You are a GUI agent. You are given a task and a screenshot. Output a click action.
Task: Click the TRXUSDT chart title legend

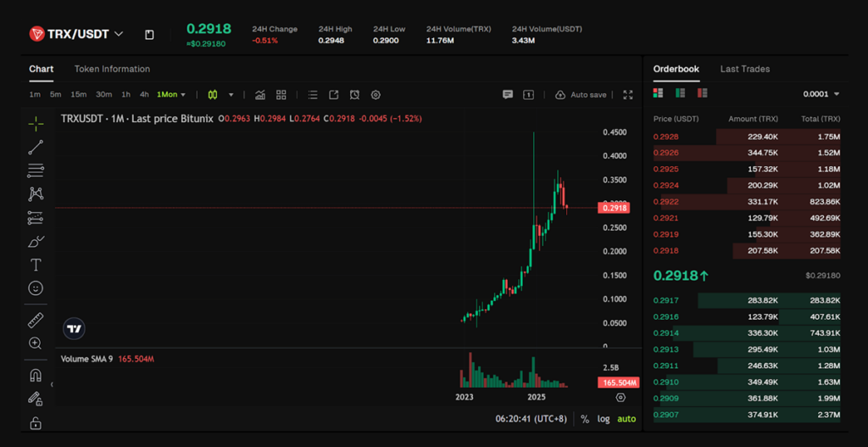(136, 119)
